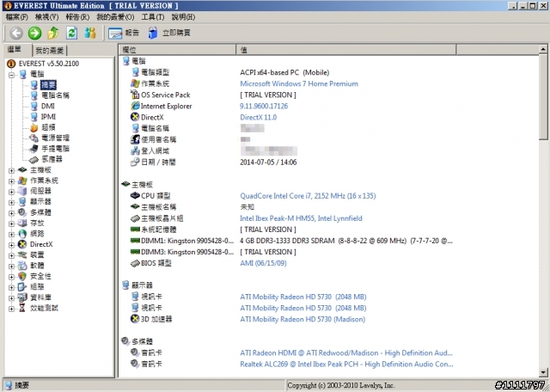Click the scrollbar down arrow
The image size is (550, 392).
[x=543, y=372]
